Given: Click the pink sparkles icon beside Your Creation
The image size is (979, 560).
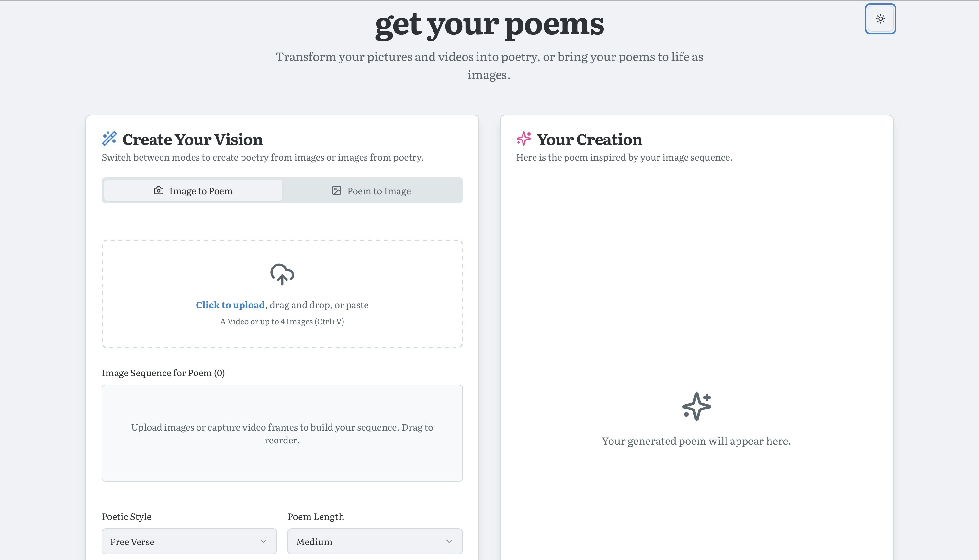Looking at the screenshot, I should [523, 139].
